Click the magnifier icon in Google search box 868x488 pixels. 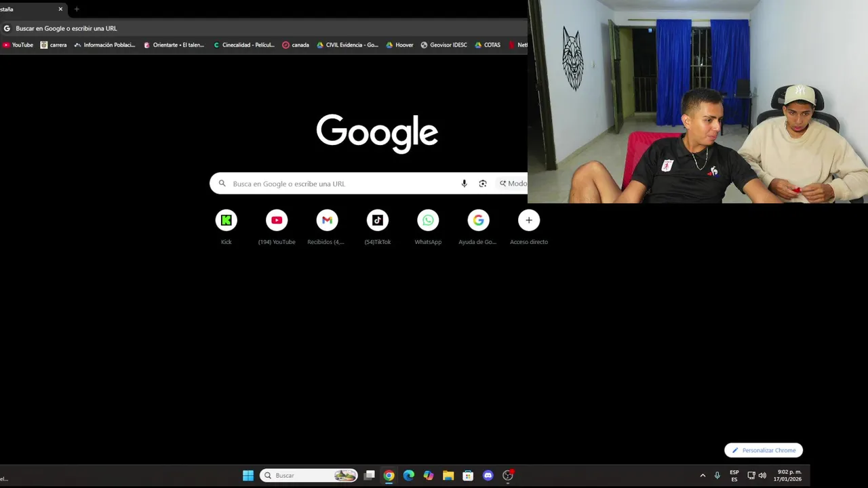point(222,184)
